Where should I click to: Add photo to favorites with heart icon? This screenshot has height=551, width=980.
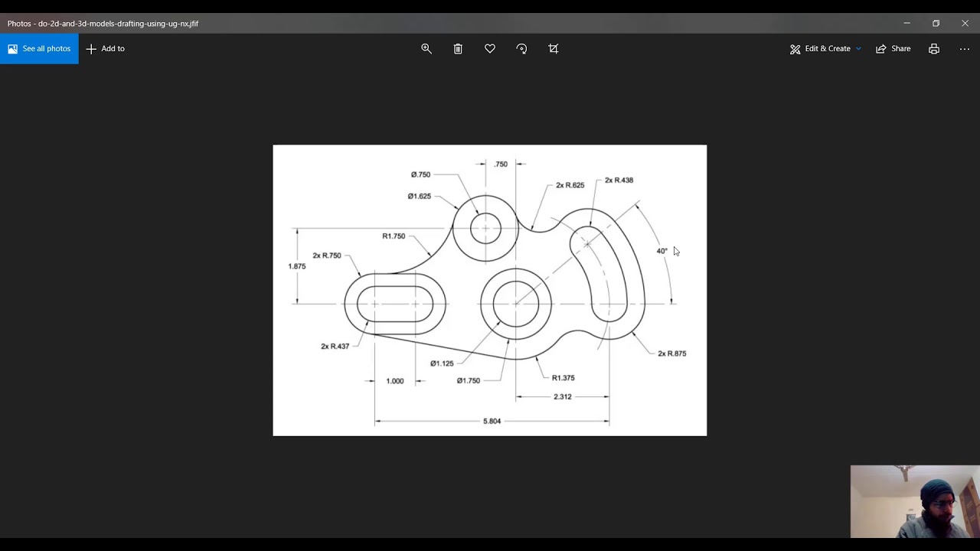(490, 48)
